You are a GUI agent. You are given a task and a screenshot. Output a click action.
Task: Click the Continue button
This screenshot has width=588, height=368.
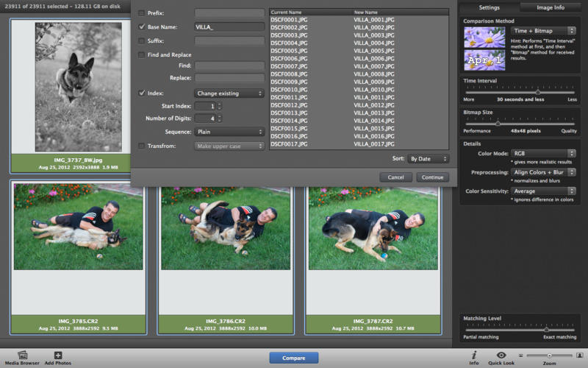432,177
